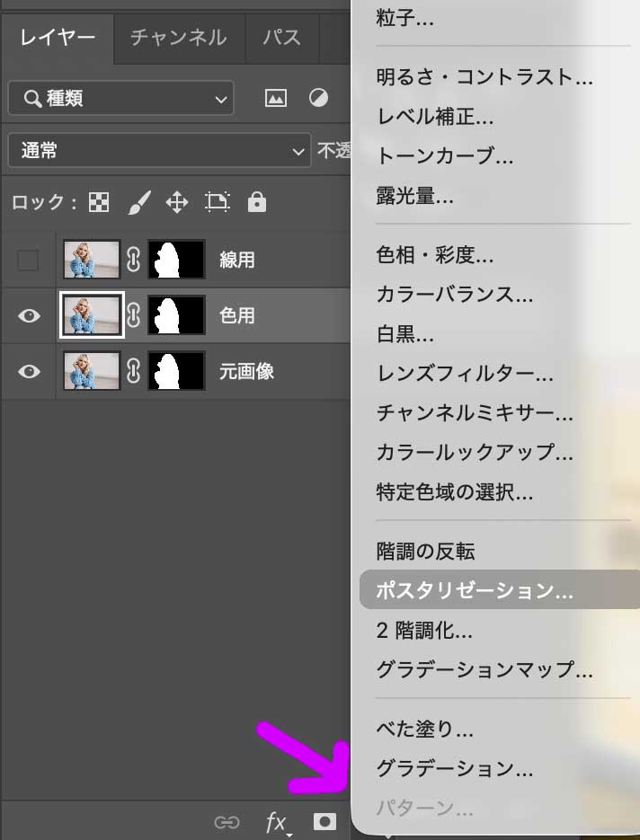The image size is (640, 840).
Task: Add a layer mask with mask icon
Action: pos(324,821)
